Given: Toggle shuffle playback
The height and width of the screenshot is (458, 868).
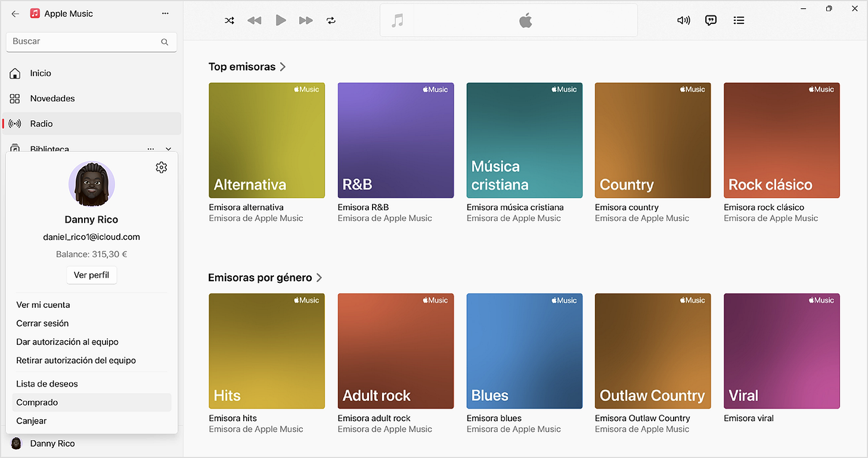Looking at the screenshot, I should (230, 20).
